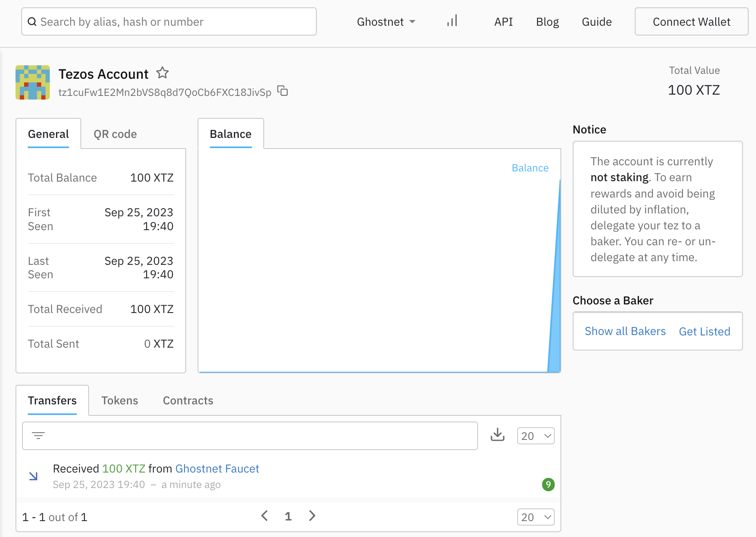Open the Ghostnet Faucet link
Viewport: 756px width, 537px height.
click(217, 468)
